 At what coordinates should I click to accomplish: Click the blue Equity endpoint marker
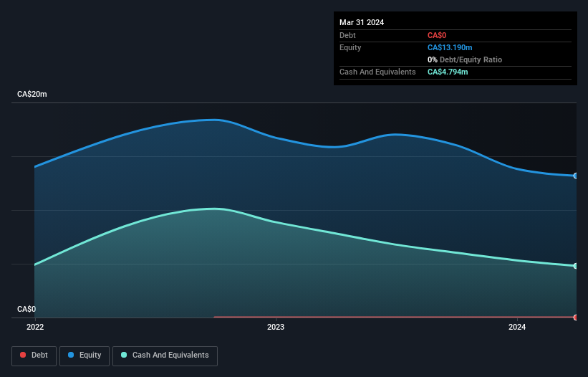pyautogui.click(x=576, y=176)
